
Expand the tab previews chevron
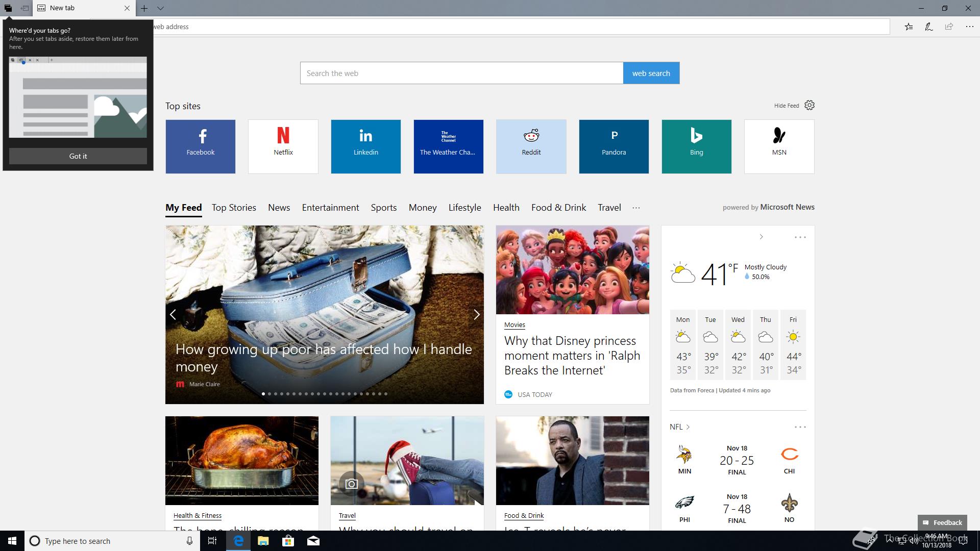tap(160, 8)
